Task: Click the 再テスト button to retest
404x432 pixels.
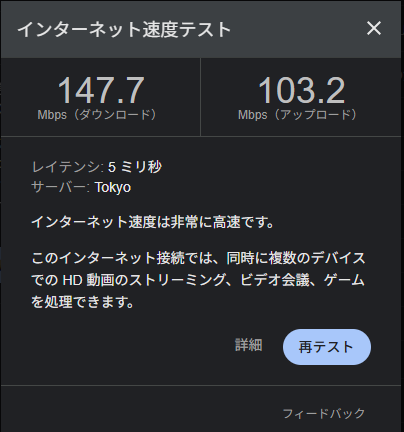Action: (x=327, y=347)
